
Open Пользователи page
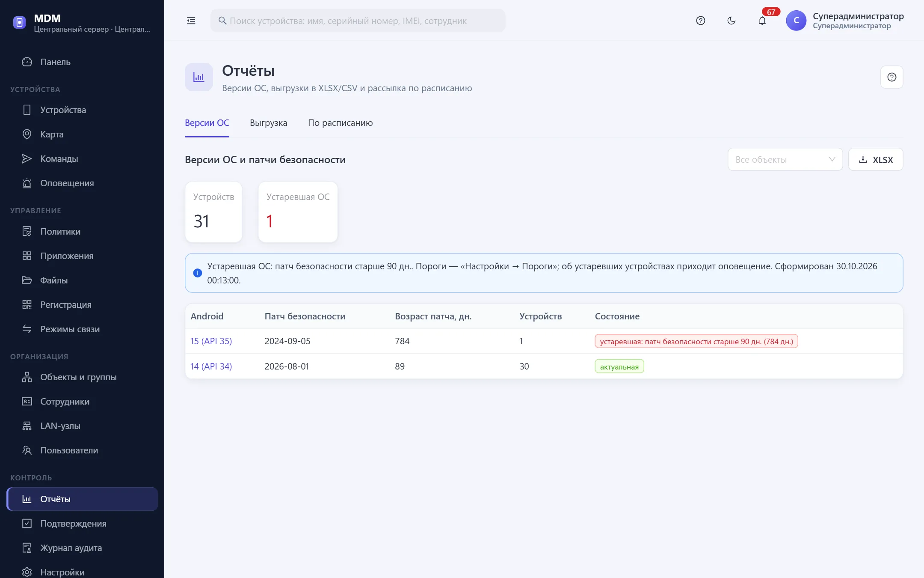82,450
